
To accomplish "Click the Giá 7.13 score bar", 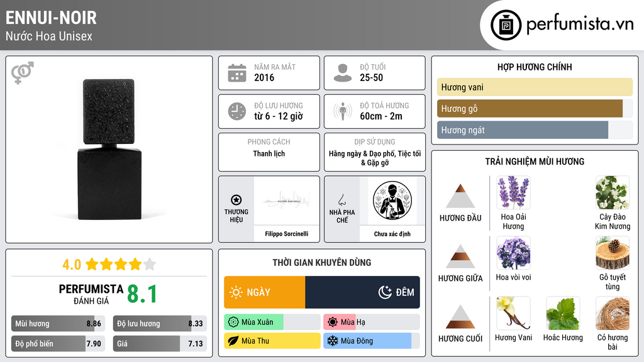I will click(160, 344).
